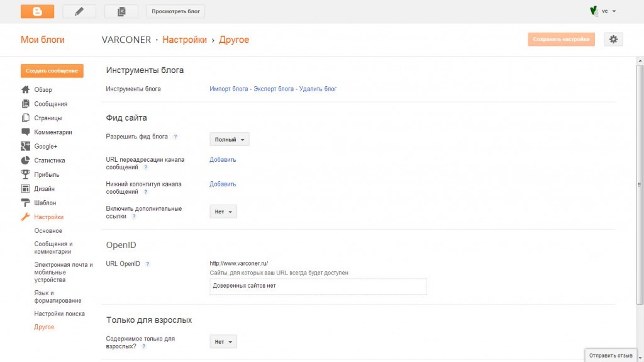This screenshot has height=362, width=644.
Task: Click the Импорт блога link
Action: tap(229, 89)
